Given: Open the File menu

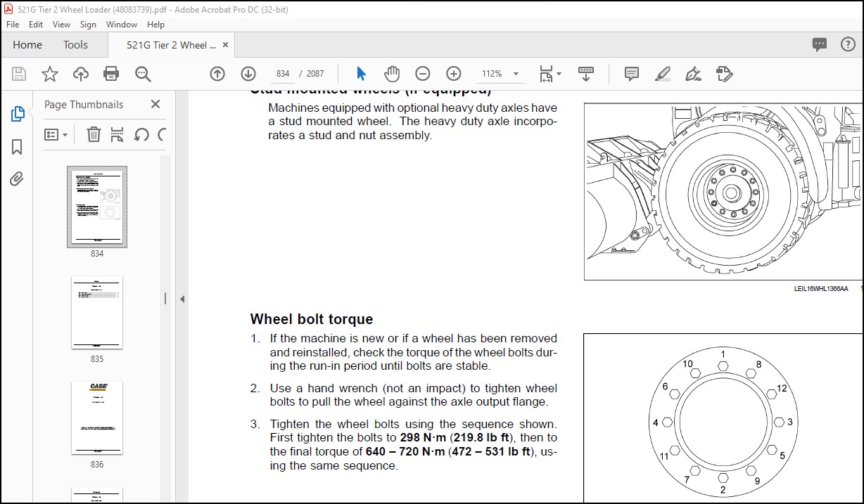Looking at the screenshot, I should point(13,24).
